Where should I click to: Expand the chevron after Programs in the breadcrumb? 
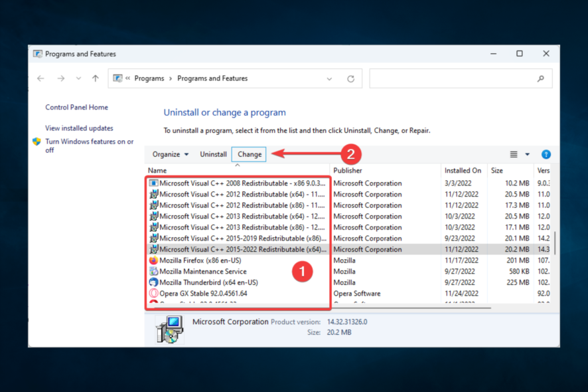(171, 78)
